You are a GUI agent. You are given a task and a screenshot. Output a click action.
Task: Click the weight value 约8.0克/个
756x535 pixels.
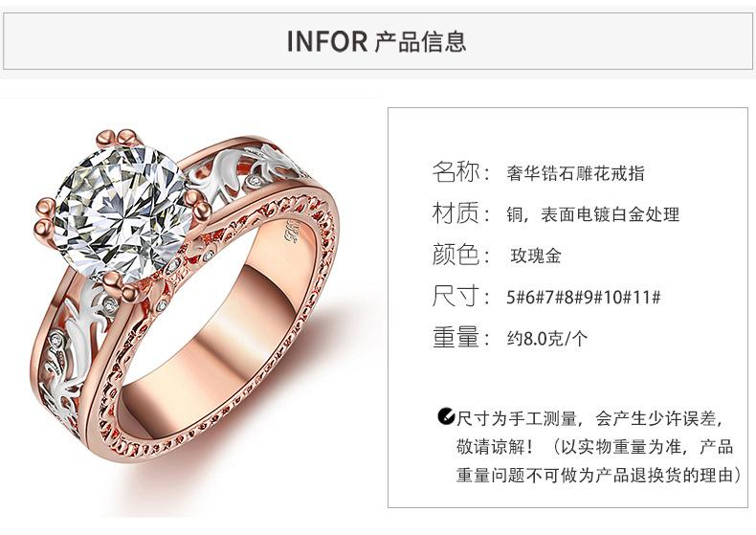[547, 339]
